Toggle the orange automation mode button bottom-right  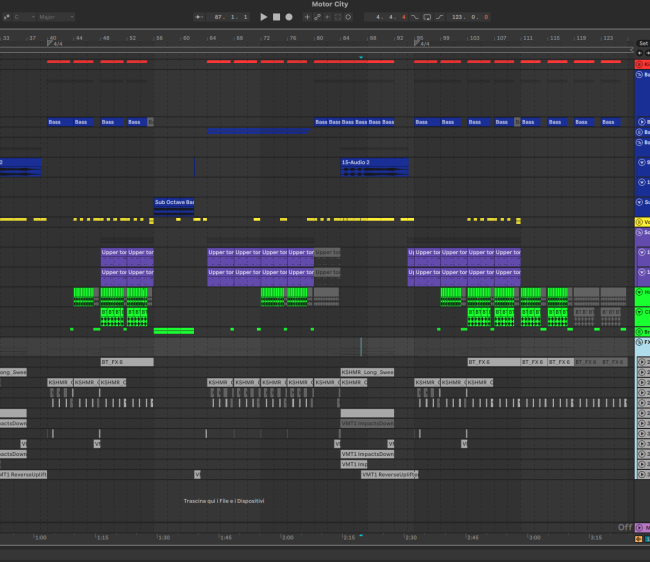coord(640,540)
